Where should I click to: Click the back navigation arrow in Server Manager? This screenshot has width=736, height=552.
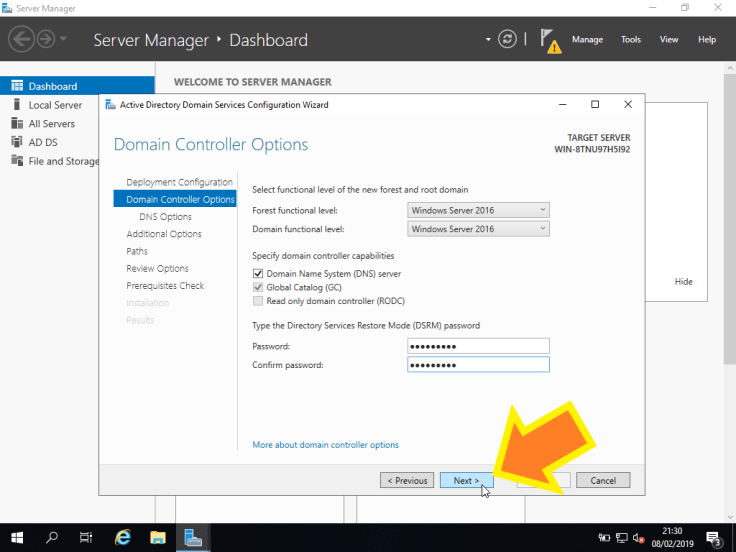tap(22, 39)
